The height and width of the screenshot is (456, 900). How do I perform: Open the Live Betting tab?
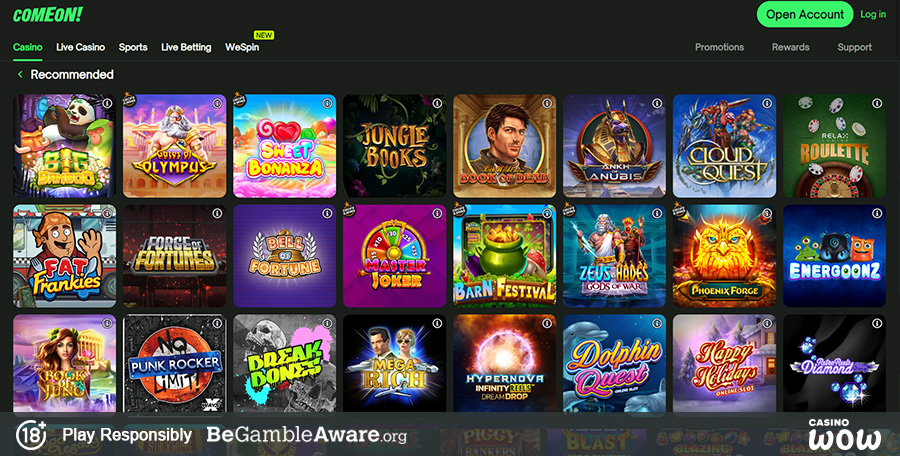[x=186, y=47]
